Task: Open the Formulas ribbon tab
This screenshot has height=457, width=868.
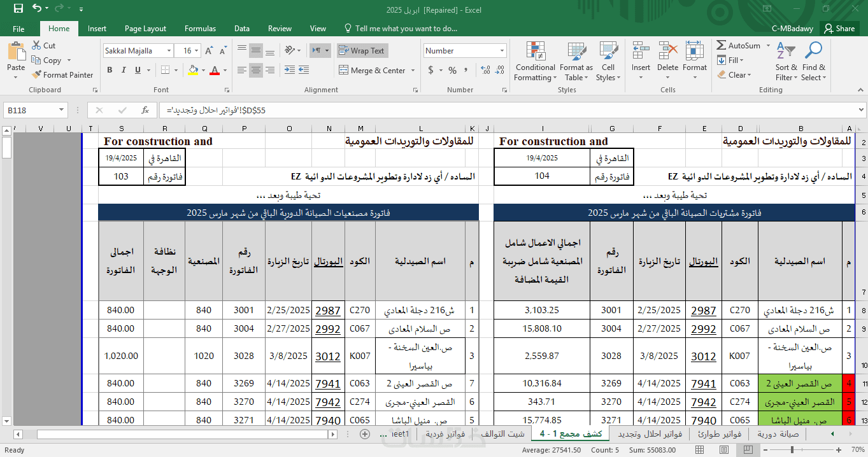Action: 200,29
